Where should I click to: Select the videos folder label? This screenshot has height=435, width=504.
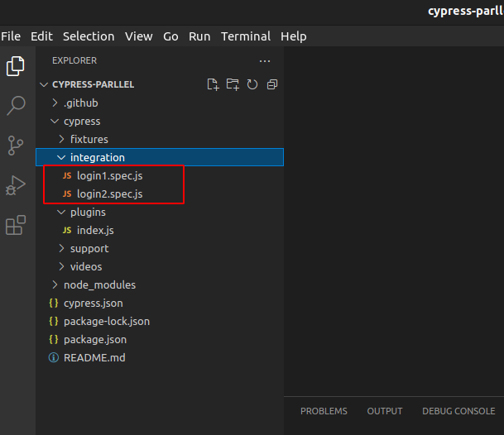click(x=86, y=266)
